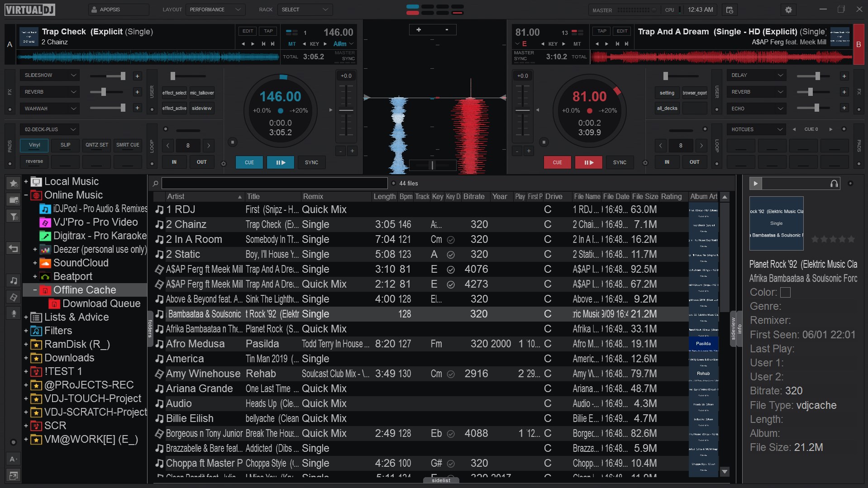Click the sideview info tab handle
Screen dimensions: 868x488
736,329
